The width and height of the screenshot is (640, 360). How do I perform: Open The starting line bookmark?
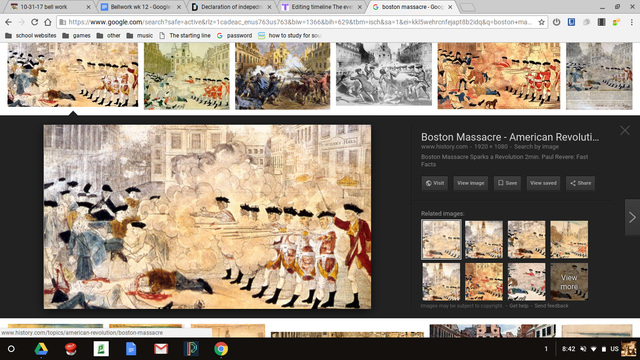pos(185,36)
